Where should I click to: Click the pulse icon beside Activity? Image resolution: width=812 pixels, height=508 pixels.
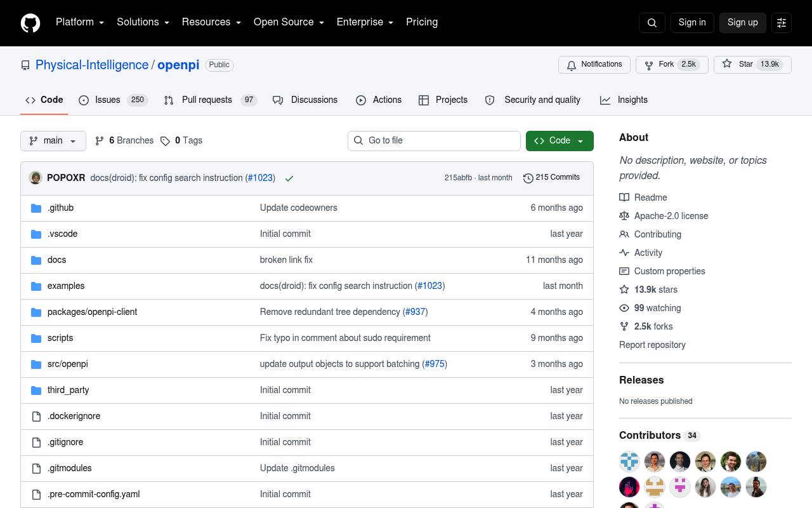coord(624,253)
